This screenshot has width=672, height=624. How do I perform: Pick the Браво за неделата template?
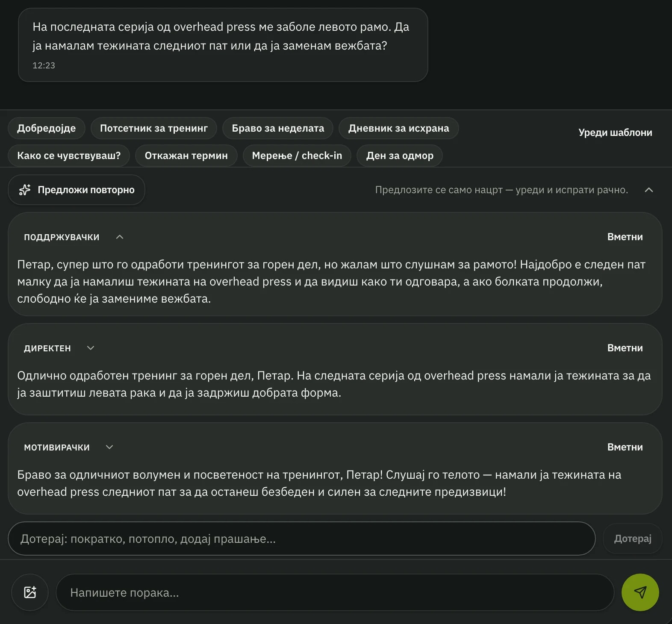(278, 128)
